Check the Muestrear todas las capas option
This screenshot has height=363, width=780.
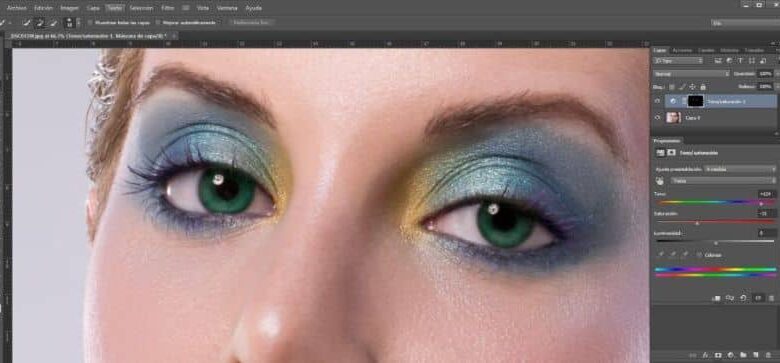coord(91,22)
